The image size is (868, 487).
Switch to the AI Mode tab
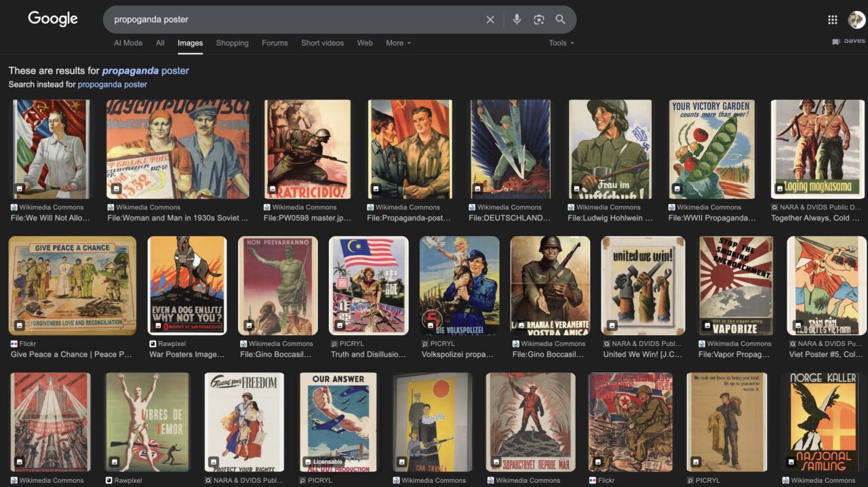pos(128,43)
